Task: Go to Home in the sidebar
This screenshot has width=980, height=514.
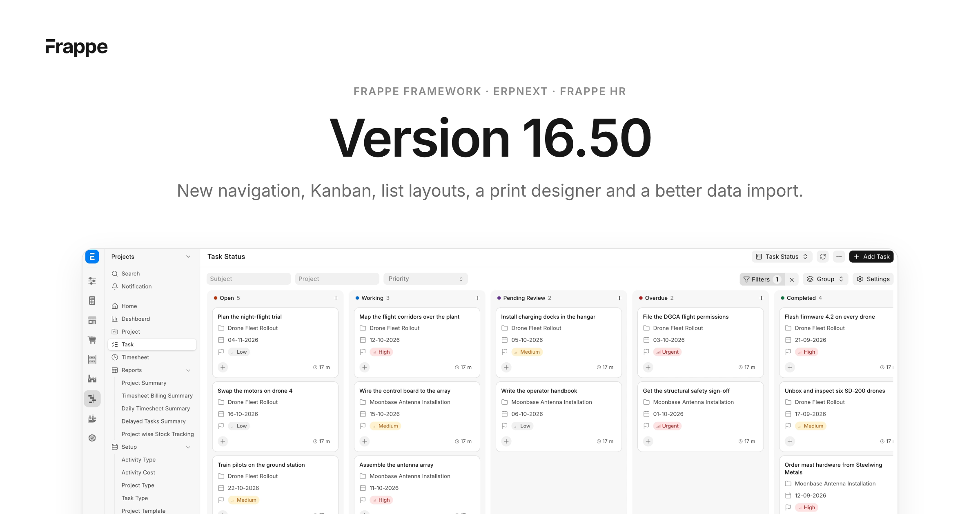Action: (x=152, y=306)
